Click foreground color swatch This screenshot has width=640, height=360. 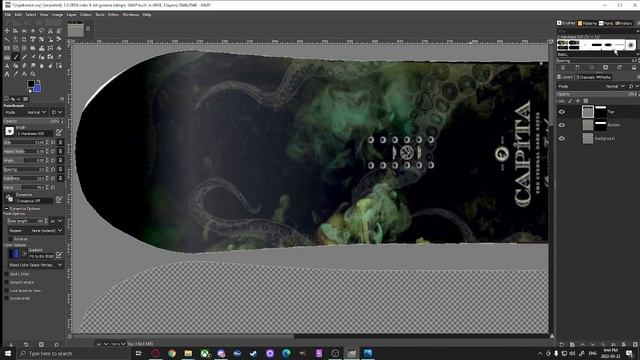(31, 84)
